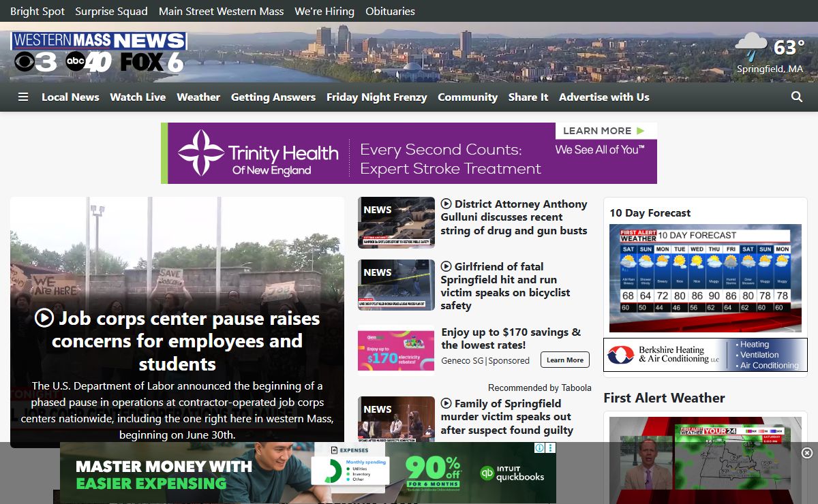Open Getting Answers section

pyautogui.click(x=273, y=97)
